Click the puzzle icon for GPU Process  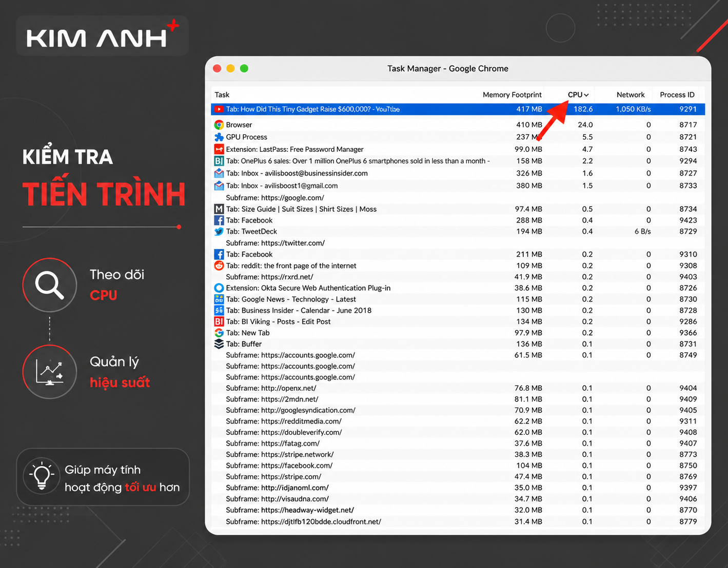pos(219,137)
